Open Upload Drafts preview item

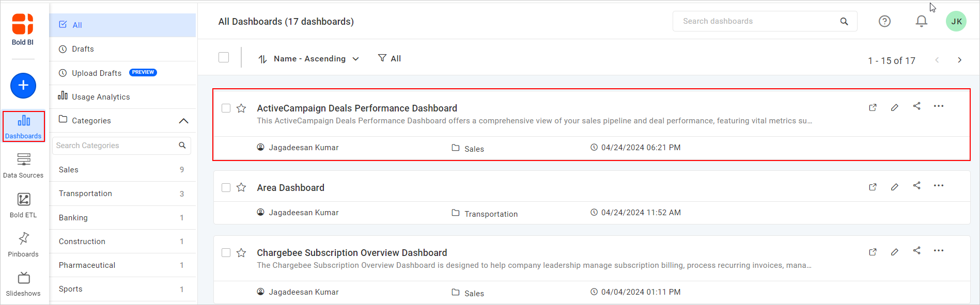122,73
